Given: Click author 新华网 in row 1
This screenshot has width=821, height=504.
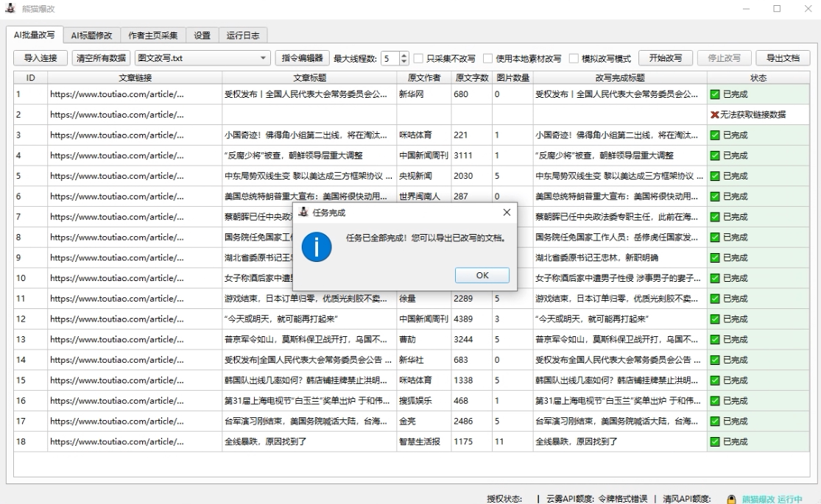Looking at the screenshot, I should 423,94.
